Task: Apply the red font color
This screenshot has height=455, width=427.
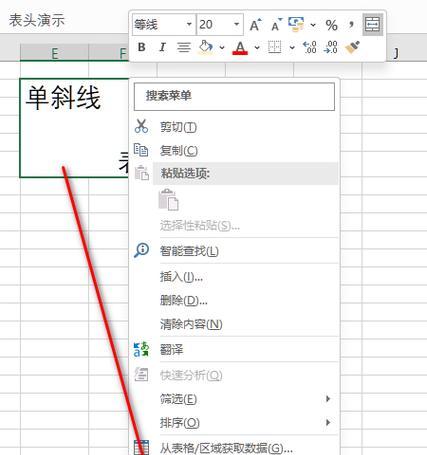Action: click(240, 48)
